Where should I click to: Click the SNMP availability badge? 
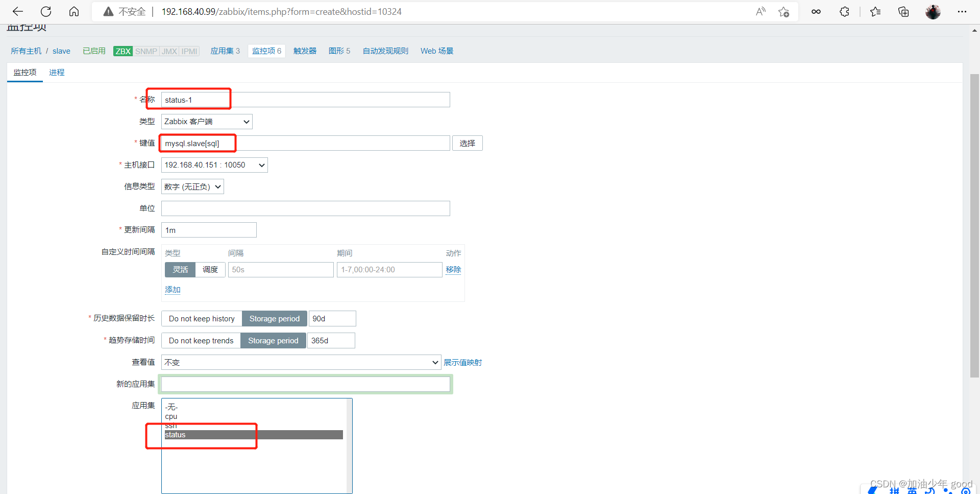pyautogui.click(x=146, y=51)
